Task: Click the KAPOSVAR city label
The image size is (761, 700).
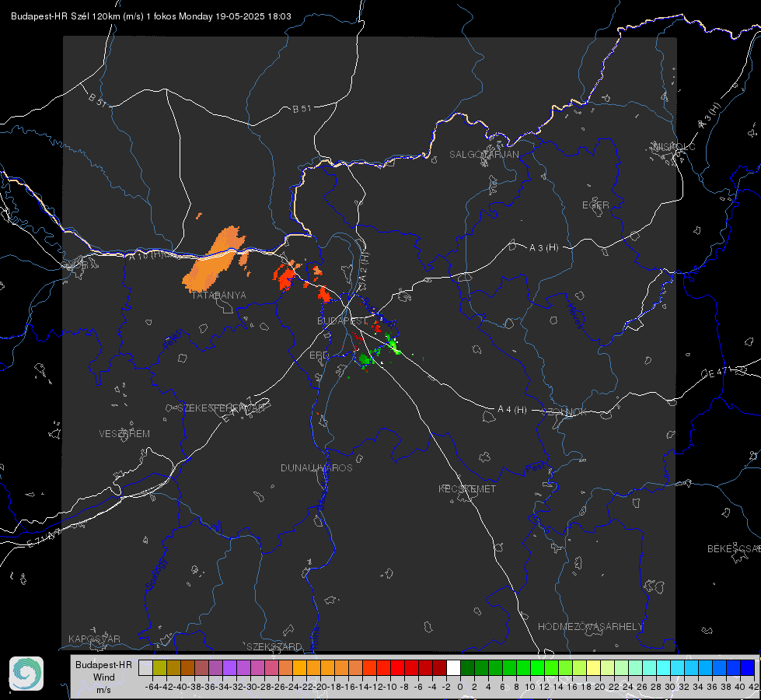Action: [94, 639]
